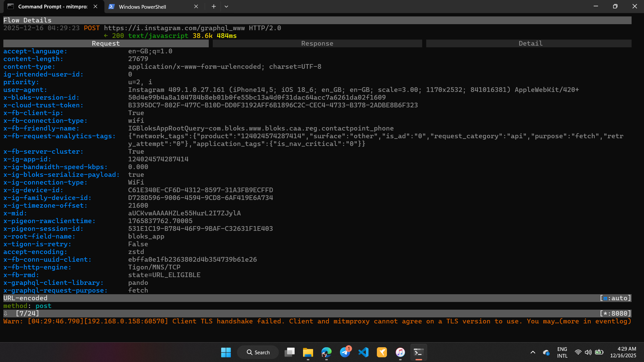Screen dimensions: 644x362
Task: Close the Command Prompt tab
Action: pyautogui.click(x=95, y=7)
